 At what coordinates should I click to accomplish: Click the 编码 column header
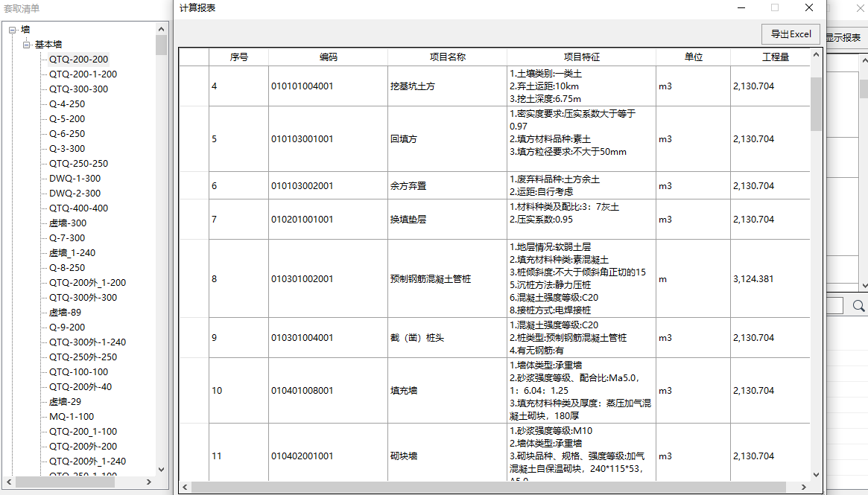pyautogui.click(x=329, y=57)
